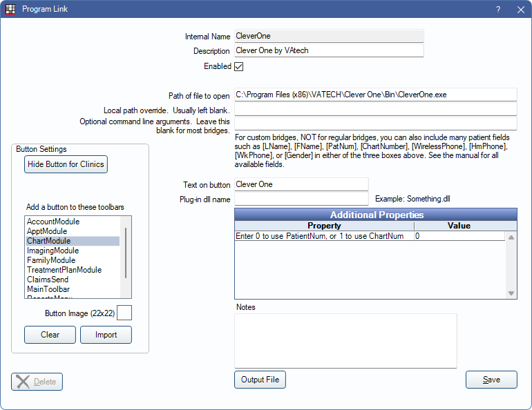The width and height of the screenshot is (532, 410).
Task: Save the program link settings
Action: point(491,380)
